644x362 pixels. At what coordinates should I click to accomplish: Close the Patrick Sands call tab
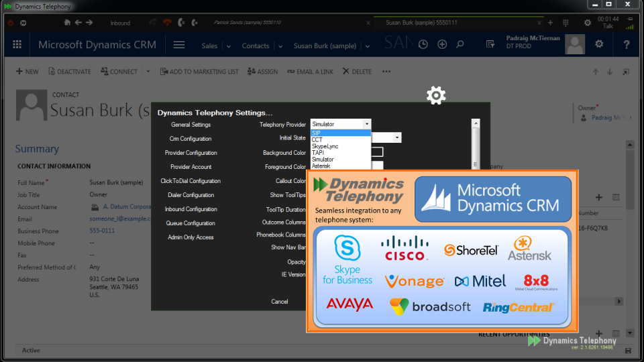[368, 23]
